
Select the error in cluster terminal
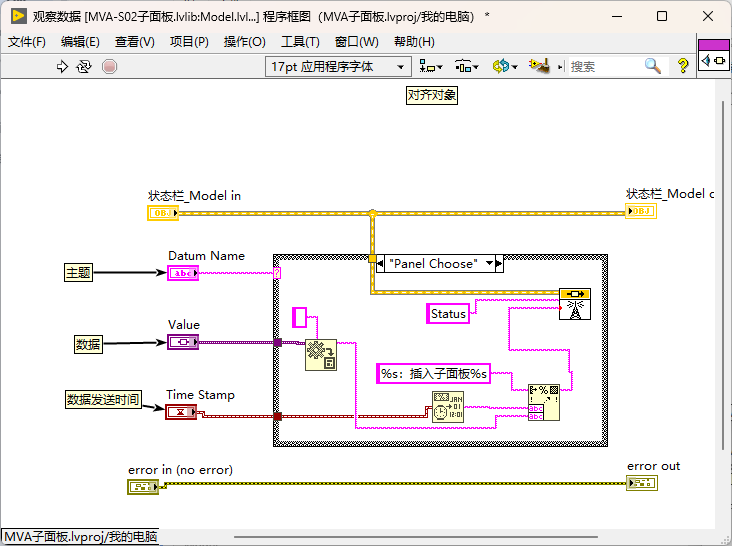click(143, 487)
